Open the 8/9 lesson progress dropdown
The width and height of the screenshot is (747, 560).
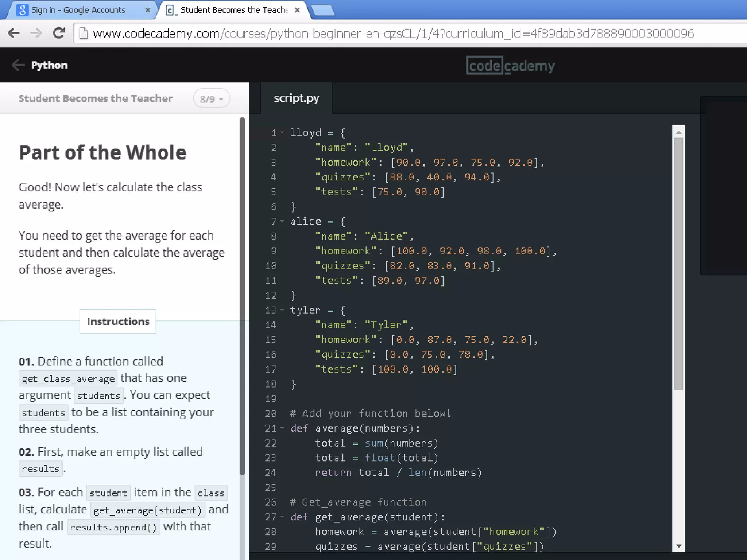pos(212,99)
